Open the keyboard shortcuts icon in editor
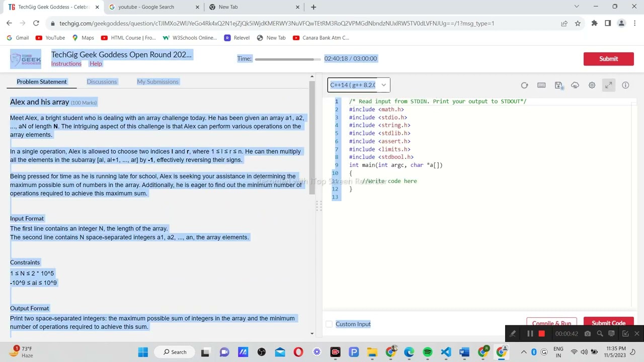This screenshot has width=644, height=362. [541, 85]
